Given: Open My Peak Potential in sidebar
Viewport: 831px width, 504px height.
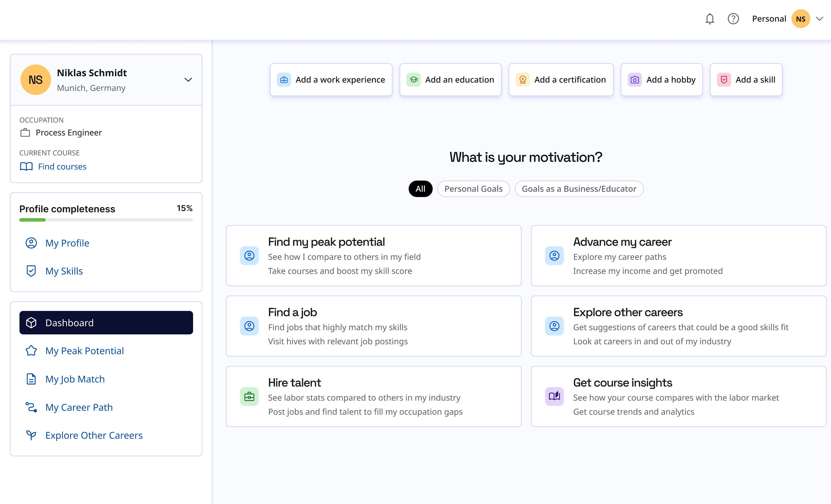Looking at the screenshot, I should [84, 351].
